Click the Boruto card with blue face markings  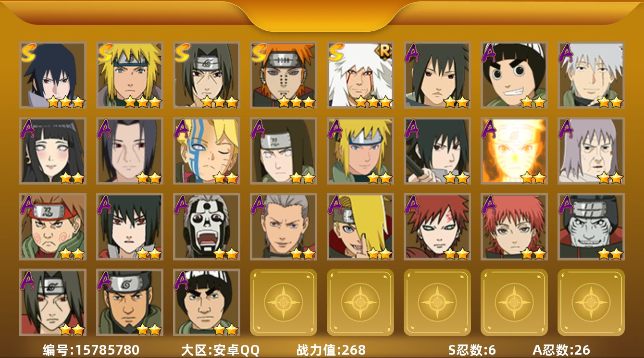[x=207, y=151]
